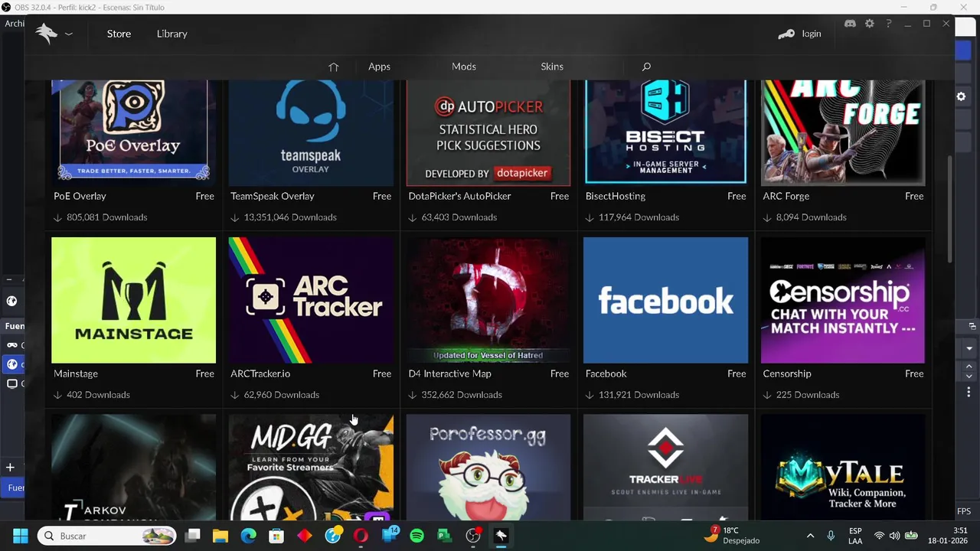Click the Censorship title text
This screenshot has width=980, height=551.
coord(787,373)
